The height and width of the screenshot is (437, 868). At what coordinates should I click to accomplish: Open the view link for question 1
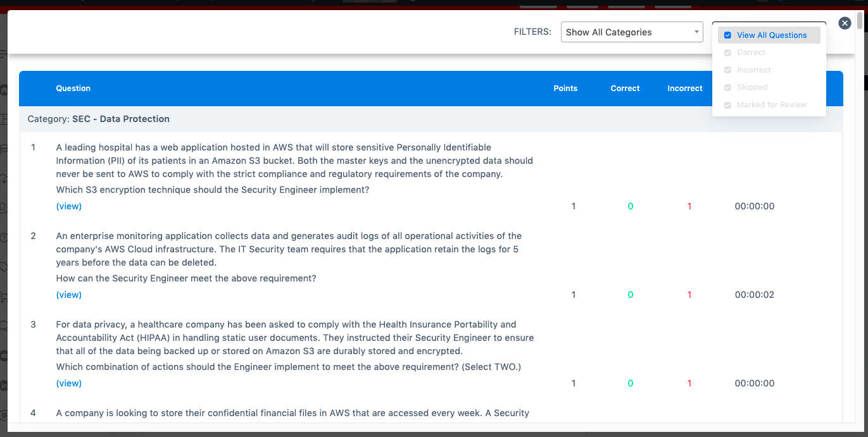pos(69,206)
